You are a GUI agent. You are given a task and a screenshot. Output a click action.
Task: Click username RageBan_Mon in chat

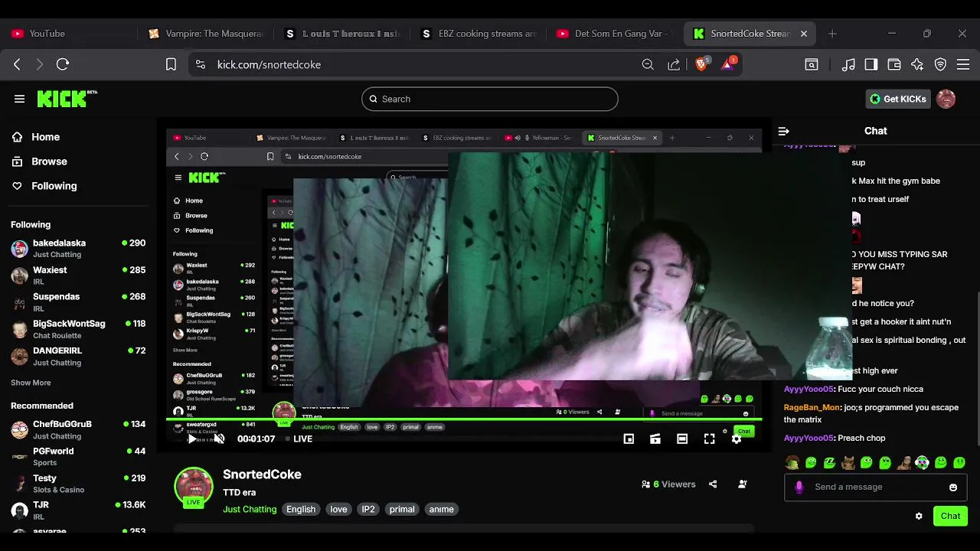pos(812,407)
